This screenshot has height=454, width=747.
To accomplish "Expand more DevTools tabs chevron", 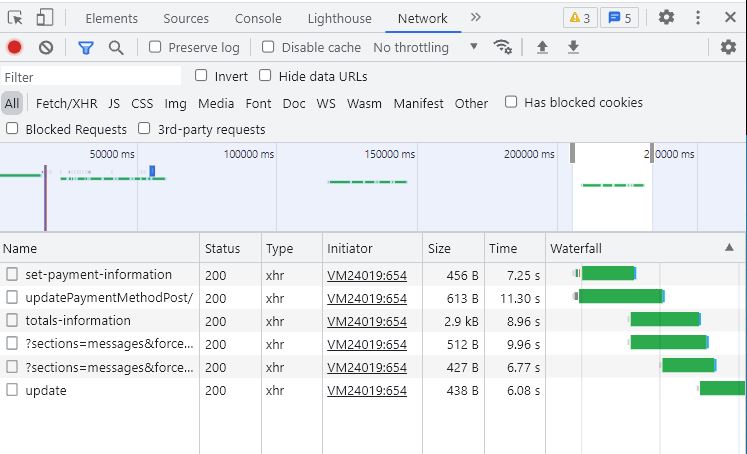I will coord(475,18).
